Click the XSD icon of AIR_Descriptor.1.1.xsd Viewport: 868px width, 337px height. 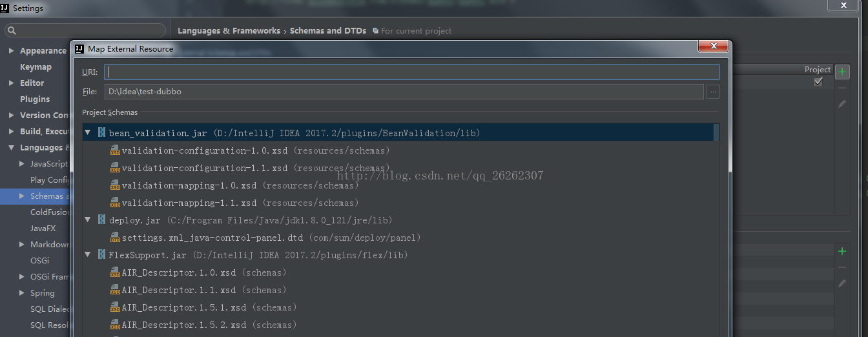click(x=115, y=290)
